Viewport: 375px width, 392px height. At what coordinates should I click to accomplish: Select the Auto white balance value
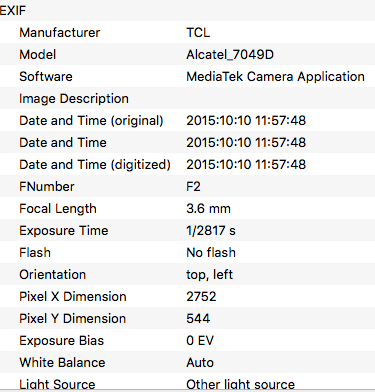click(x=200, y=363)
